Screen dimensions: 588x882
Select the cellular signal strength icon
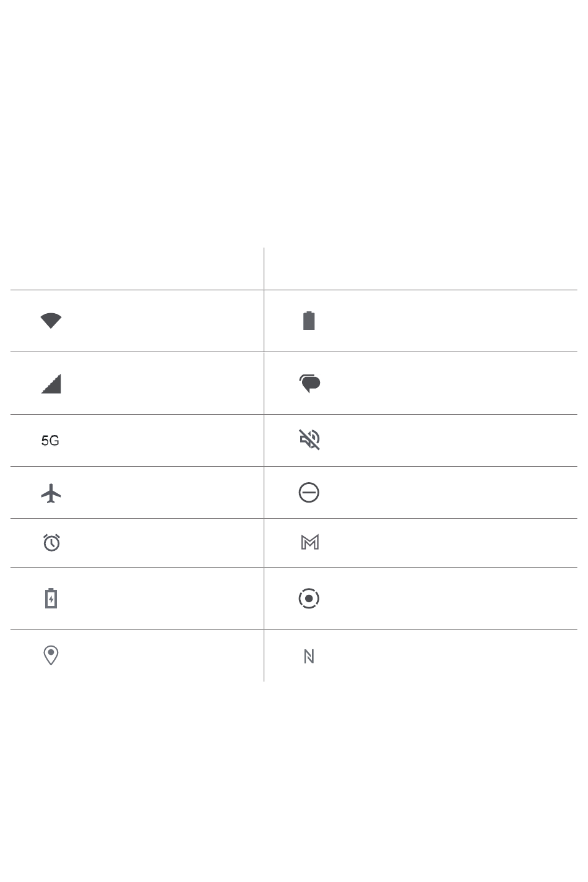point(51,384)
